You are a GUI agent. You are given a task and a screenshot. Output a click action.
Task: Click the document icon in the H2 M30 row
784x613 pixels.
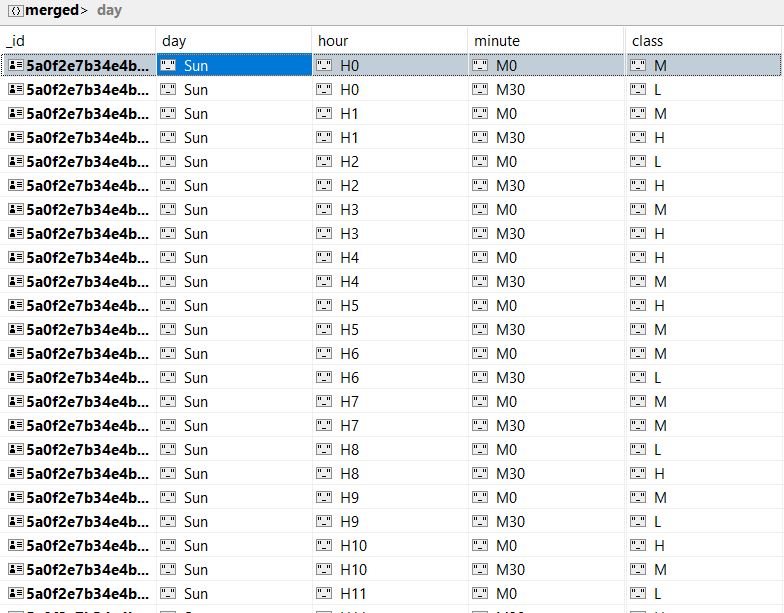(16, 185)
